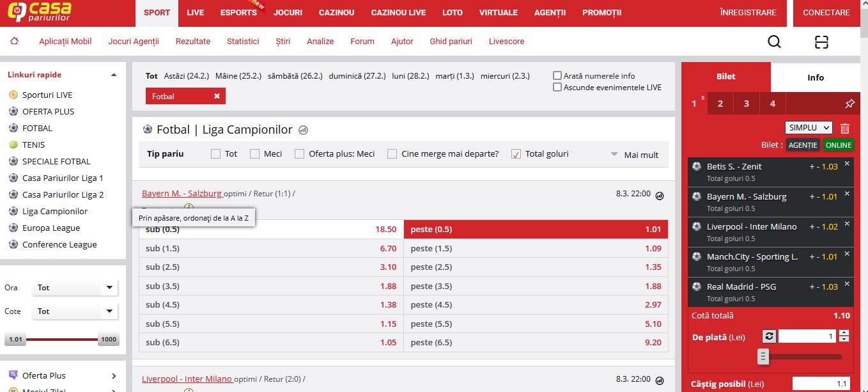Tick the Meci bet type checkbox
868x392 pixels.
254,153
